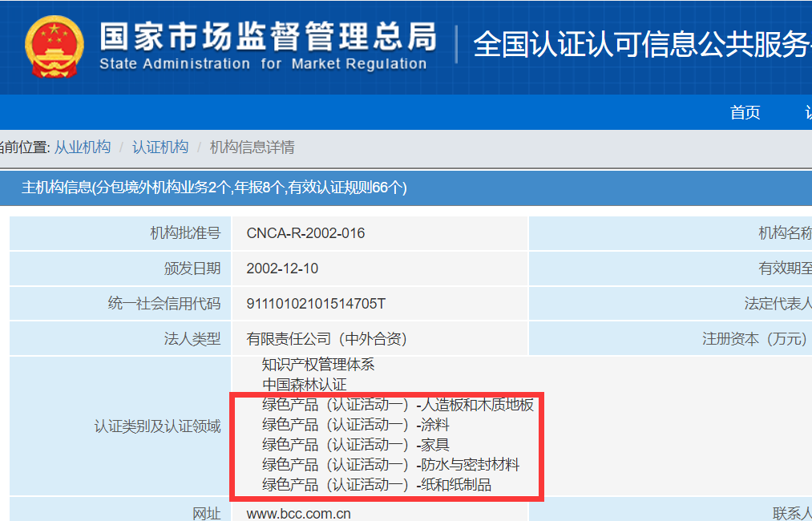Screen dimensions: 812x521
Task: Click the 主机构信息 section header
Action: click(x=214, y=188)
